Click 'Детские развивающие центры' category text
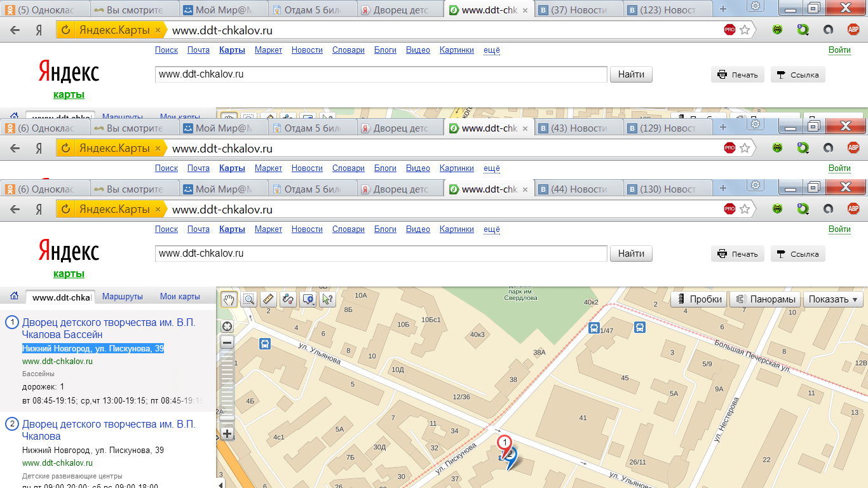 [x=72, y=476]
